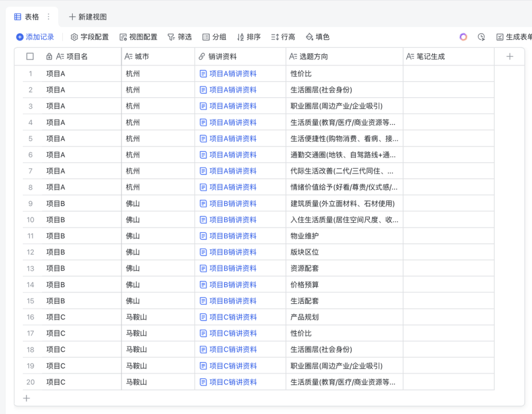Open 字段配置 field settings
Viewport: 532px width, 414px height.
click(89, 37)
